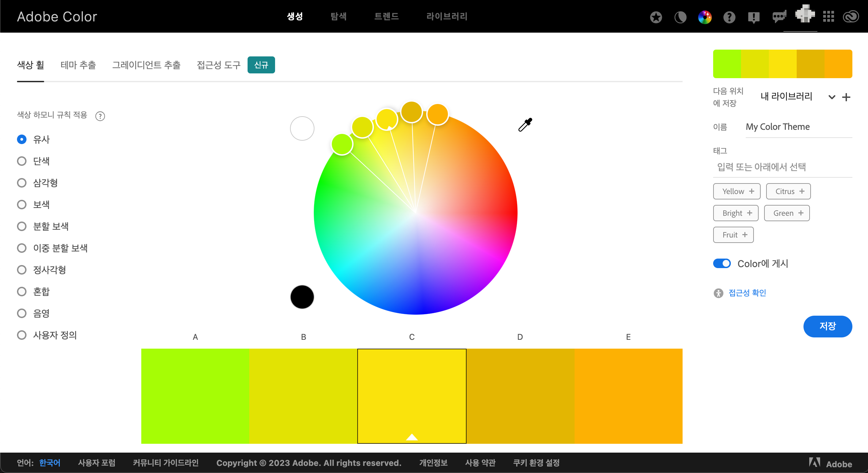Image resolution: width=868 pixels, height=473 pixels.
Task: Open the Adobe apps grid menu
Action: click(828, 16)
